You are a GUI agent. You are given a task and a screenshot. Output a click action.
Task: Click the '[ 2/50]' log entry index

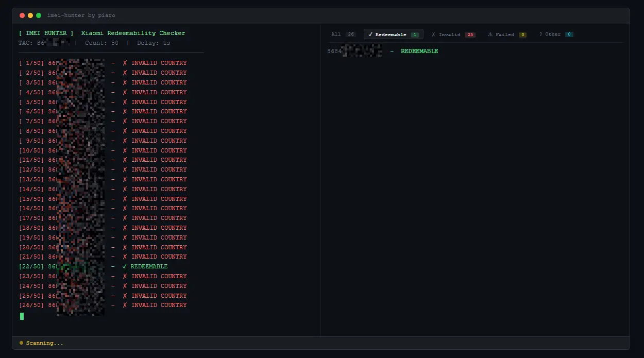point(32,73)
